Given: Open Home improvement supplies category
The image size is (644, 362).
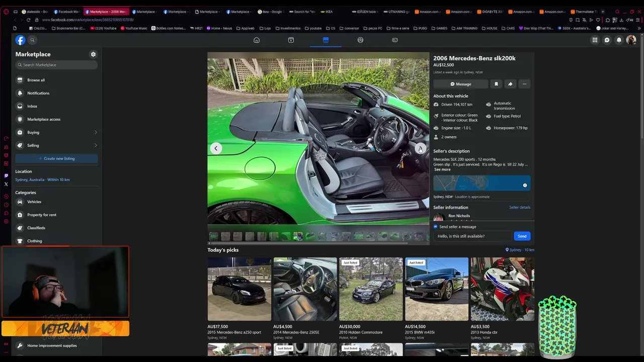Looking at the screenshot, I should [56, 345].
